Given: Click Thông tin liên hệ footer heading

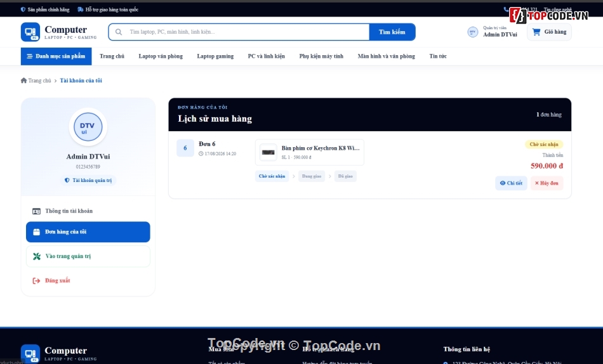Looking at the screenshot, I should [467, 349].
